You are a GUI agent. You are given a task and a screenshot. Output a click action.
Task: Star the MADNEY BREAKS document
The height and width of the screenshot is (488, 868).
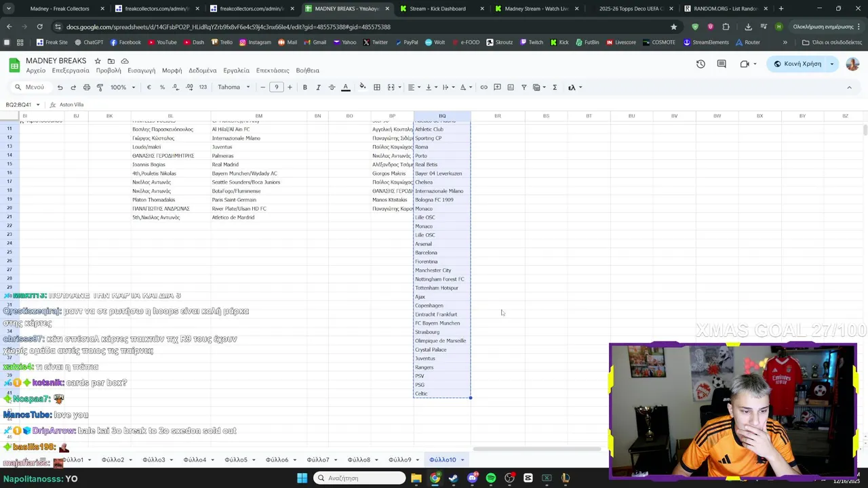(98, 61)
